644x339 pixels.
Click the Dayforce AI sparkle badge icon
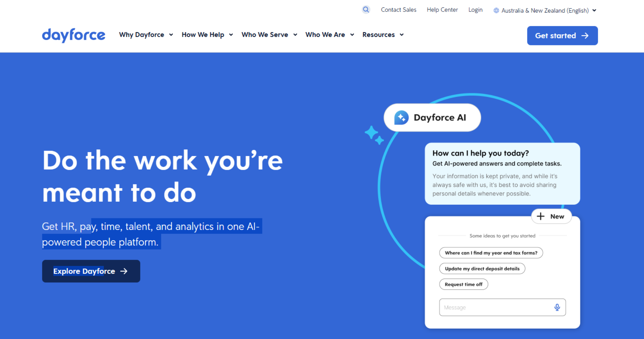401,117
